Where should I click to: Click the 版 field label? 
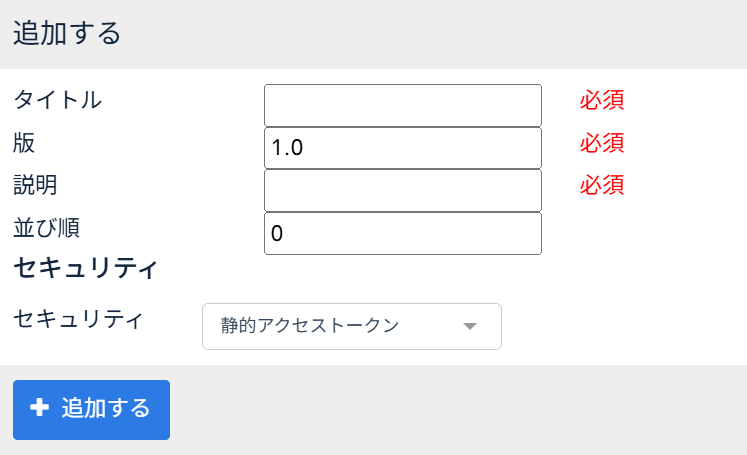point(24,143)
